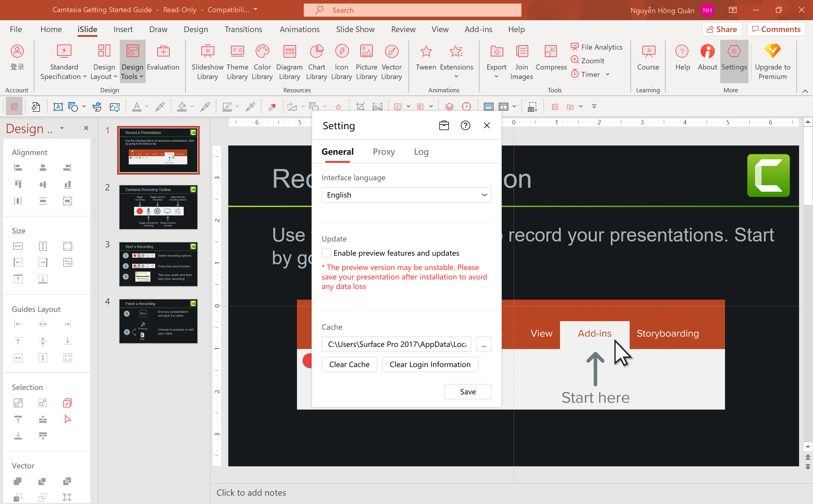This screenshot has height=504, width=813.
Task: Open the Animations ribbon tab
Action: 299,29
